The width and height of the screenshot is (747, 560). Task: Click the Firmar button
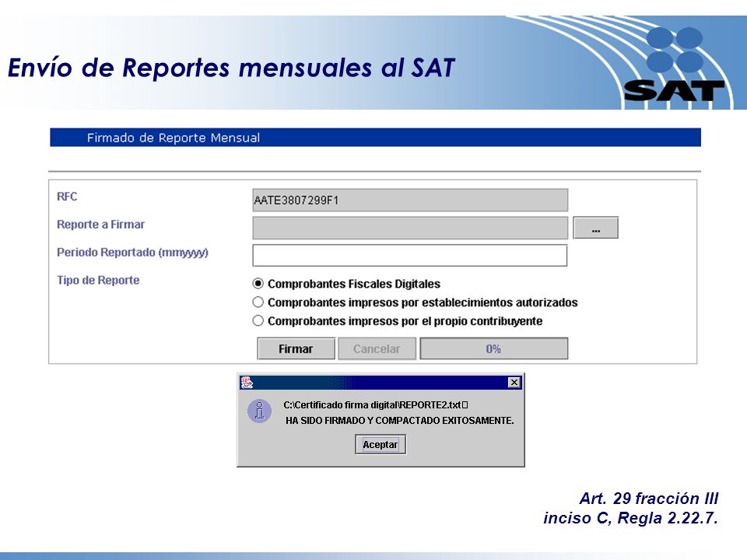[x=296, y=348]
